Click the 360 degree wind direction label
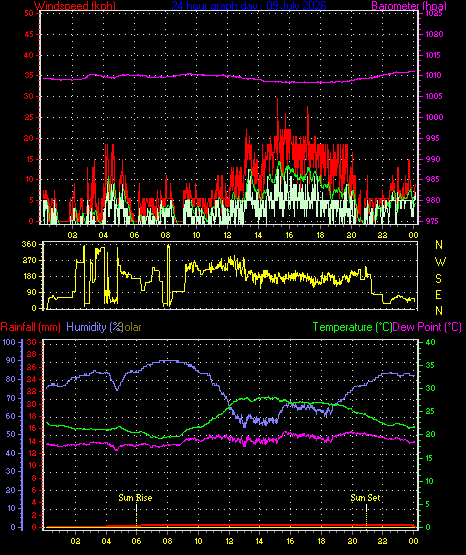466x555 pixels. [x=29, y=244]
